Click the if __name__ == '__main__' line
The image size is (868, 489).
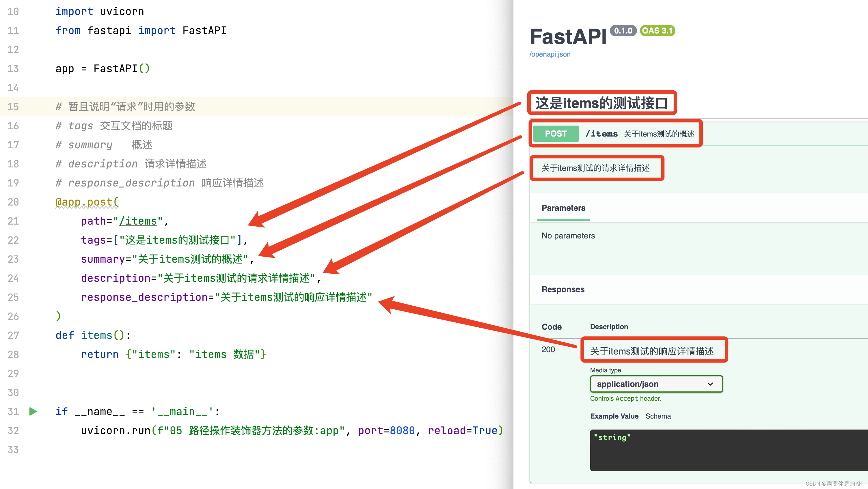tap(137, 412)
